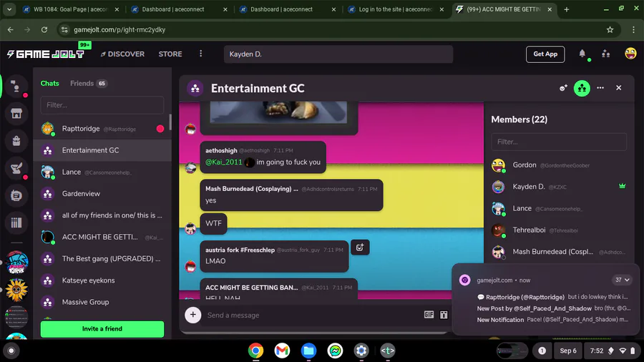
Task: Click the add members icon in chat header
Action: pos(563,88)
